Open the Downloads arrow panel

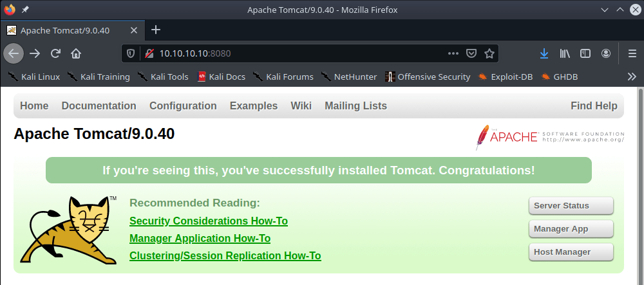tap(544, 53)
